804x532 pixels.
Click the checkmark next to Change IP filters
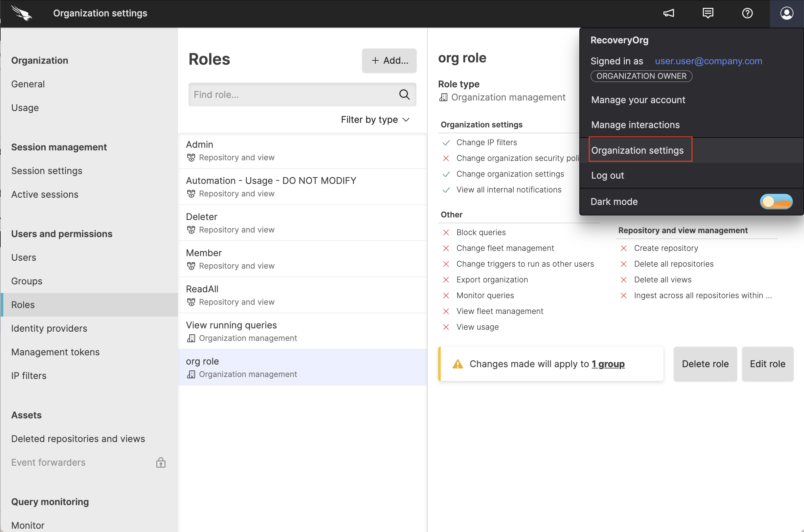(x=446, y=143)
